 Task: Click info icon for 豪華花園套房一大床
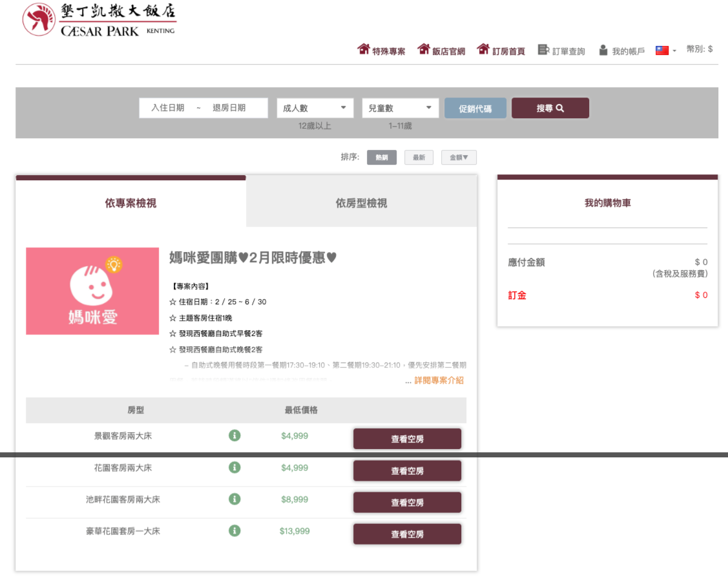click(x=234, y=530)
